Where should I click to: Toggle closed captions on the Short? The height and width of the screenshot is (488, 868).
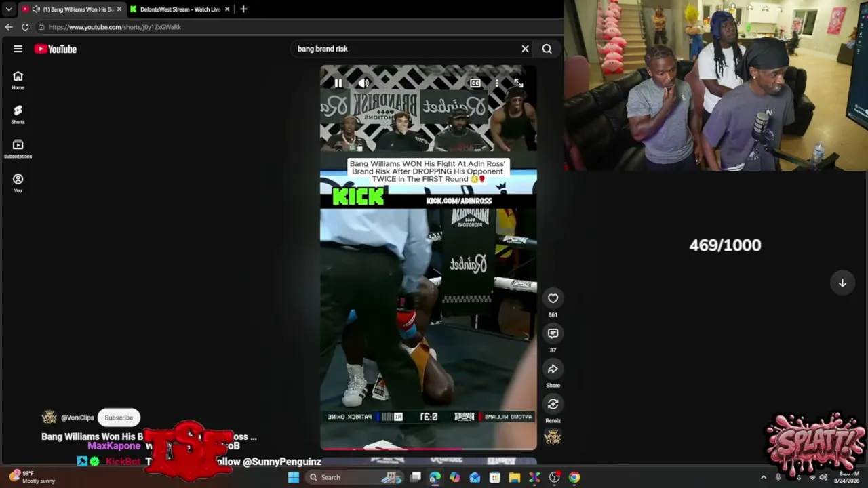coord(475,83)
